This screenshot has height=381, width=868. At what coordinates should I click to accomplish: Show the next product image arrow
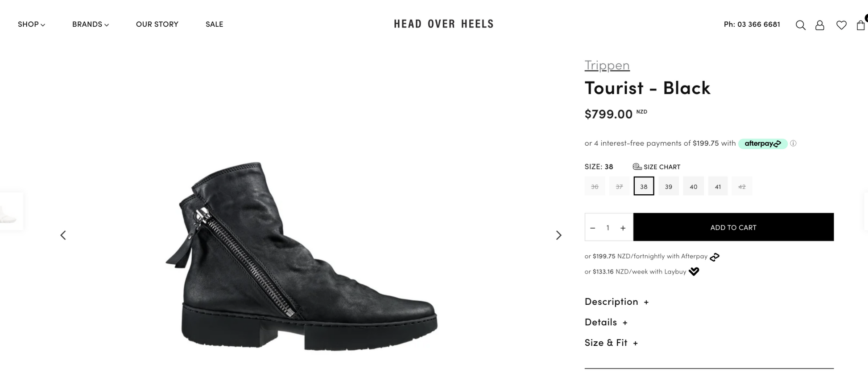[x=558, y=235]
